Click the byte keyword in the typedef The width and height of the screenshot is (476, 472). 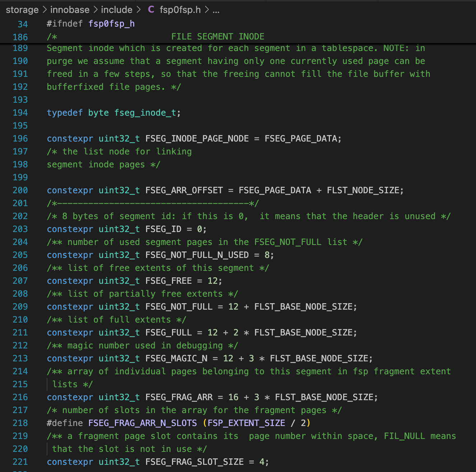pyautogui.click(x=98, y=112)
